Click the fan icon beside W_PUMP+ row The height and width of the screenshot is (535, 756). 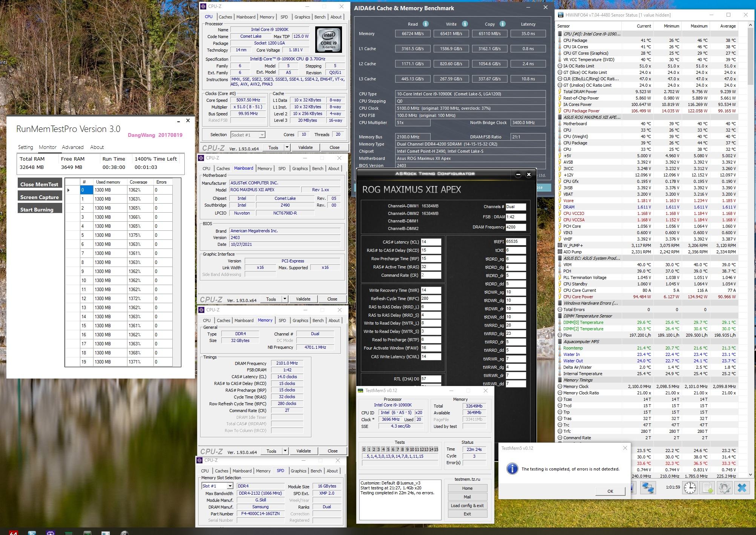560,245
